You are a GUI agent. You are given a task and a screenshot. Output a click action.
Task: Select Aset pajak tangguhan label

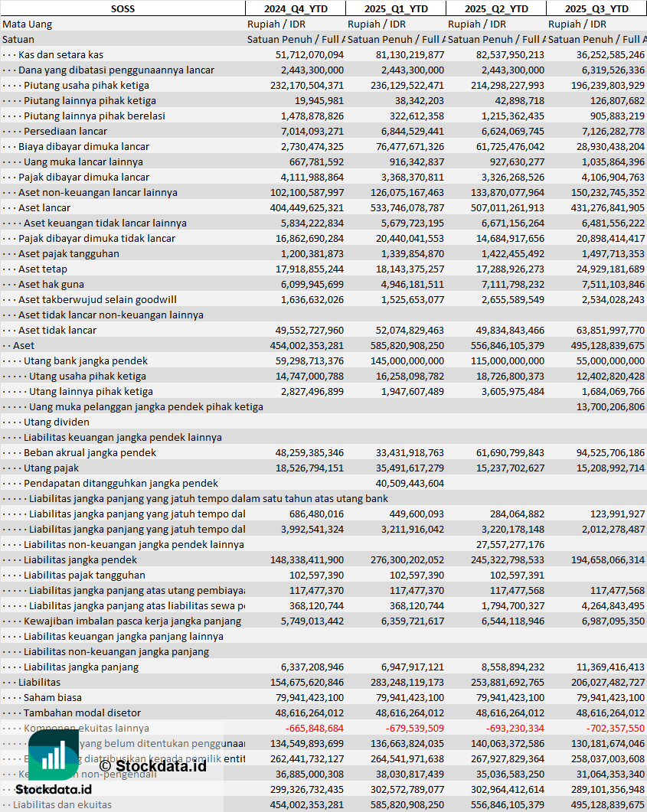click(x=69, y=254)
